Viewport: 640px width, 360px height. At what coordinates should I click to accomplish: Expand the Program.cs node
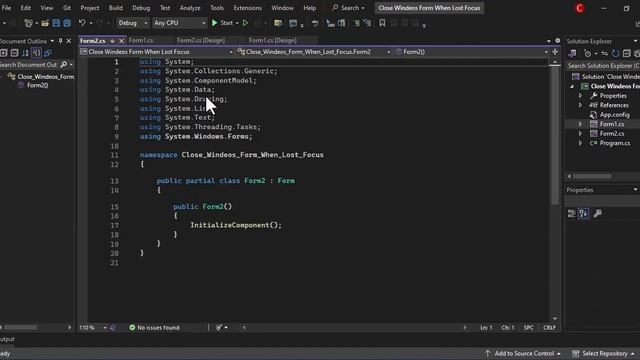(580, 143)
